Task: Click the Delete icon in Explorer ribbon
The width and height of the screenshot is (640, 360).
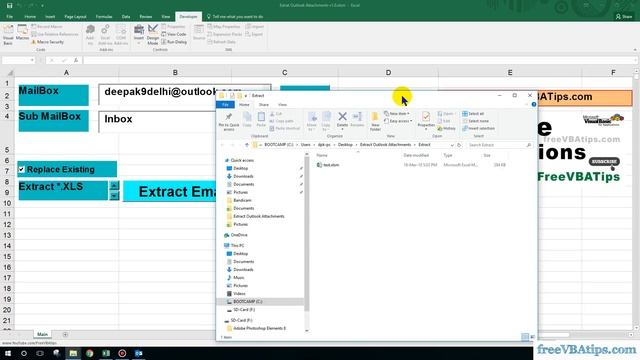Action: [x=342, y=120]
